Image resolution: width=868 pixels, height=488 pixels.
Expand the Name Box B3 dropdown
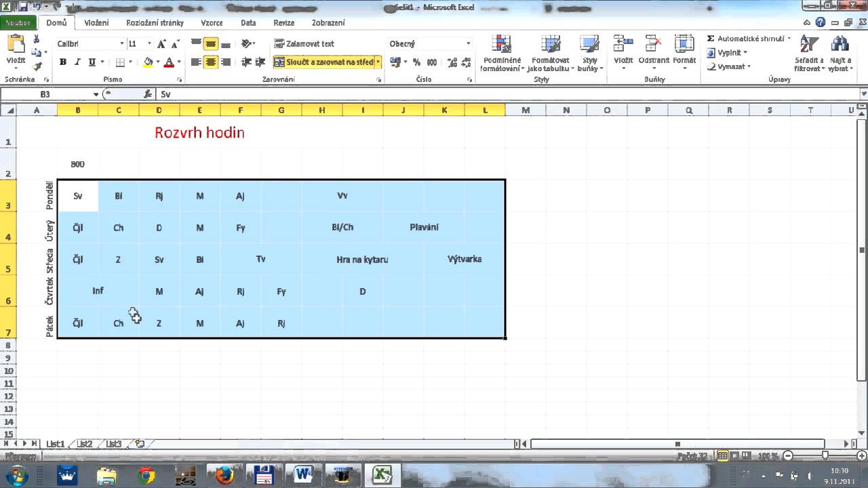[x=96, y=94]
